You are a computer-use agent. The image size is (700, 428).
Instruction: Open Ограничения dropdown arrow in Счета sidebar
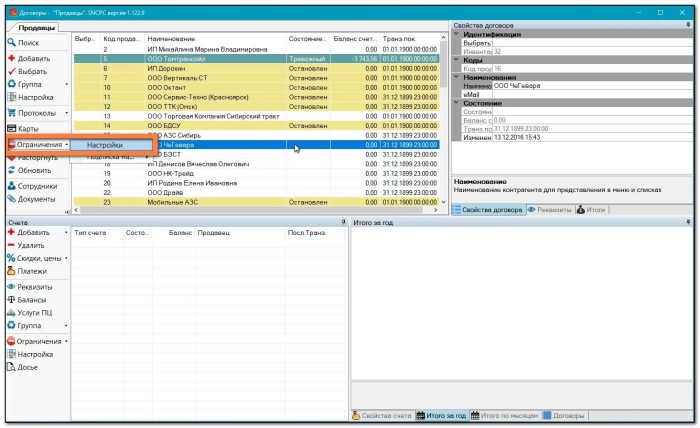click(x=67, y=341)
